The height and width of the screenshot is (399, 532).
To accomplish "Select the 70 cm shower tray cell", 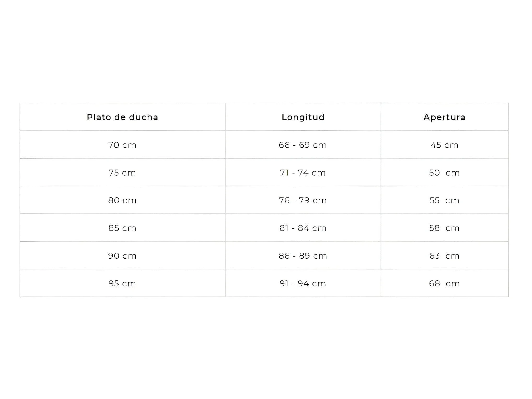I will click(x=122, y=145).
